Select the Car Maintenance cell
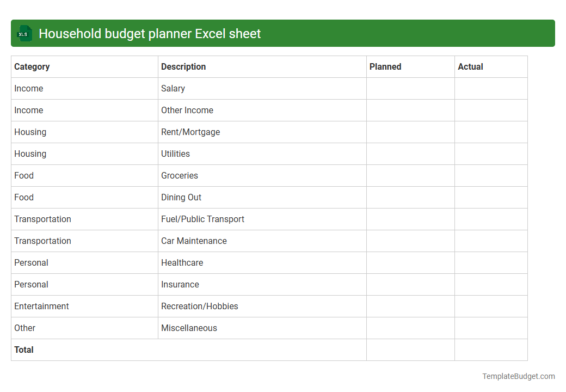This screenshot has height=392, width=566. 194,241
